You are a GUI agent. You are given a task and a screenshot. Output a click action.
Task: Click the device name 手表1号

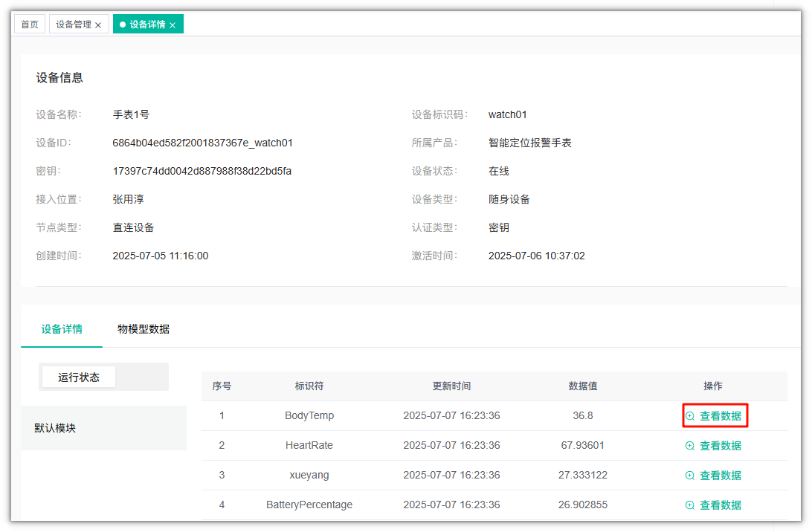point(131,114)
